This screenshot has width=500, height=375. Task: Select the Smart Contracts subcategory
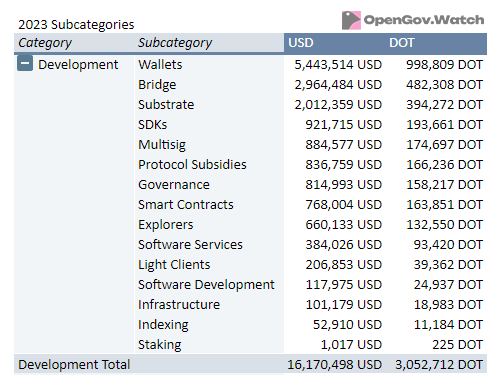[186, 205]
